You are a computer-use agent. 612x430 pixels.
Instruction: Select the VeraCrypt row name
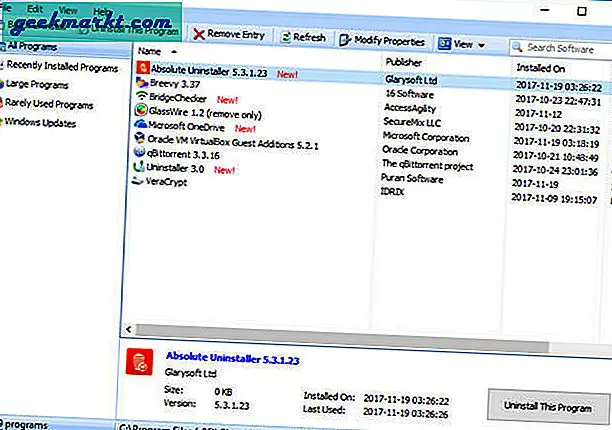(x=166, y=182)
